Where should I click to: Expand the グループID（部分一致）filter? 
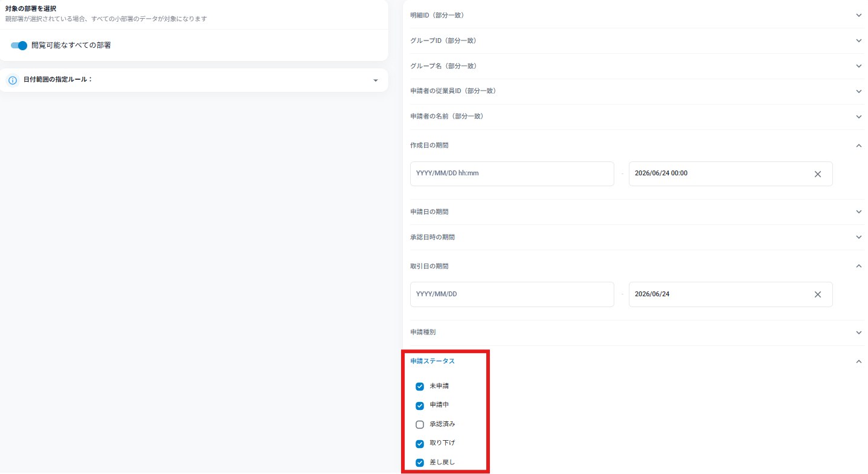[637, 41]
